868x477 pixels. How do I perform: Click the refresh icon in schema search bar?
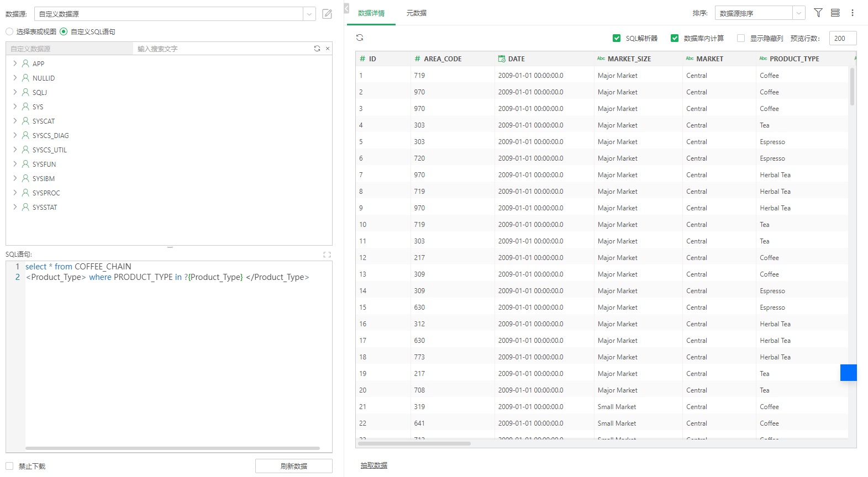pos(317,49)
